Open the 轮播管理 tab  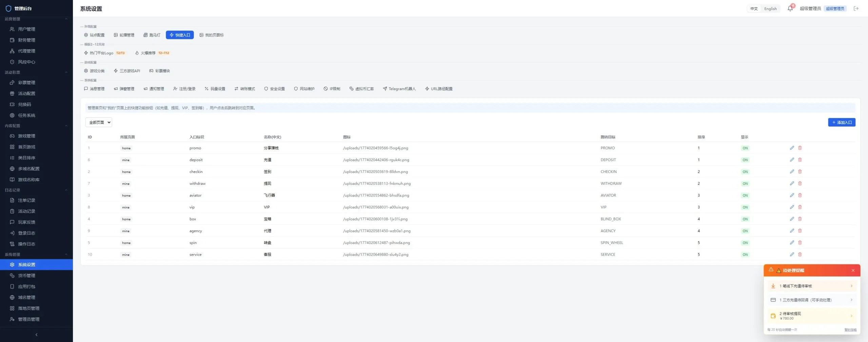(x=124, y=35)
